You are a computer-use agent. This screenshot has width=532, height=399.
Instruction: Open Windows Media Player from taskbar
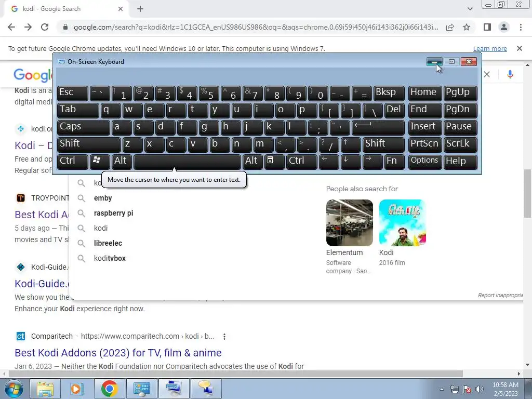pyautogui.click(x=77, y=389)
